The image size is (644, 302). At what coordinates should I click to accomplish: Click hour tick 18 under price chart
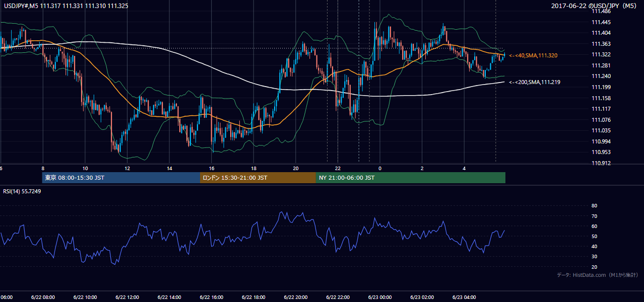pos(253,168)
